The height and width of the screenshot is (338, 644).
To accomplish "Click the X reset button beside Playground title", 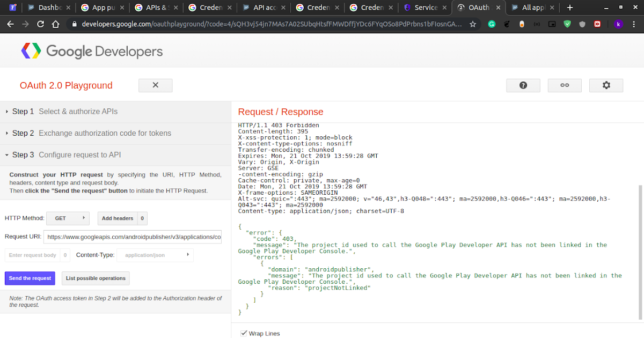I will (x=155, y=85).
